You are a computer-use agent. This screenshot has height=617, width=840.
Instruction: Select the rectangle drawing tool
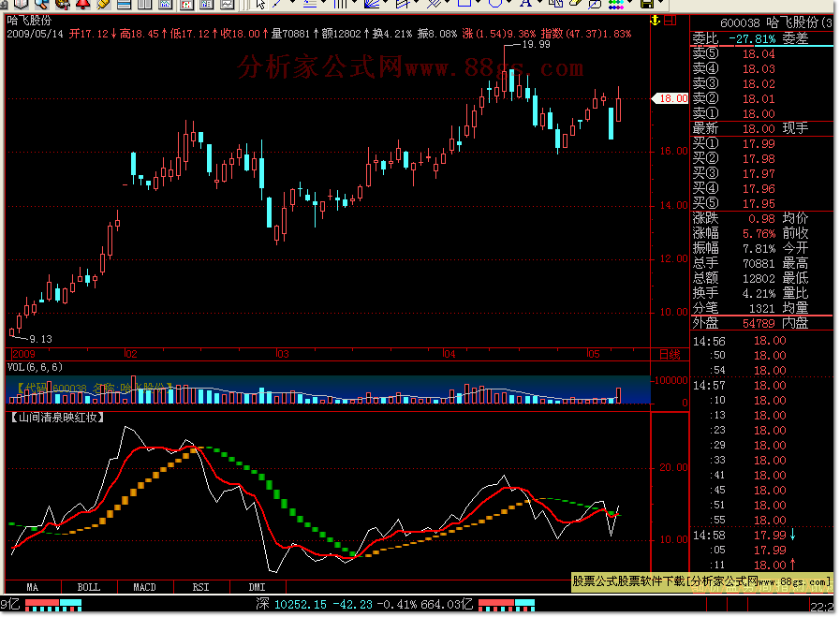464,3
